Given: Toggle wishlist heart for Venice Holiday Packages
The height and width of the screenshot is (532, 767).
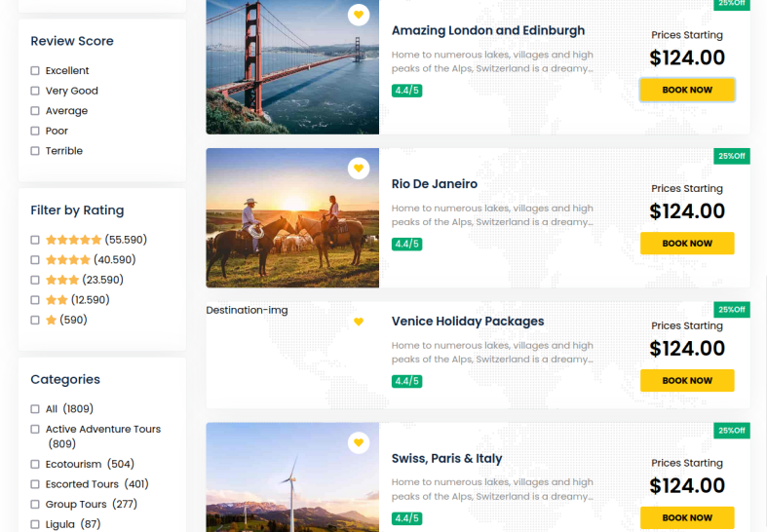Looking at the screenshot, I should click(359, 322).
